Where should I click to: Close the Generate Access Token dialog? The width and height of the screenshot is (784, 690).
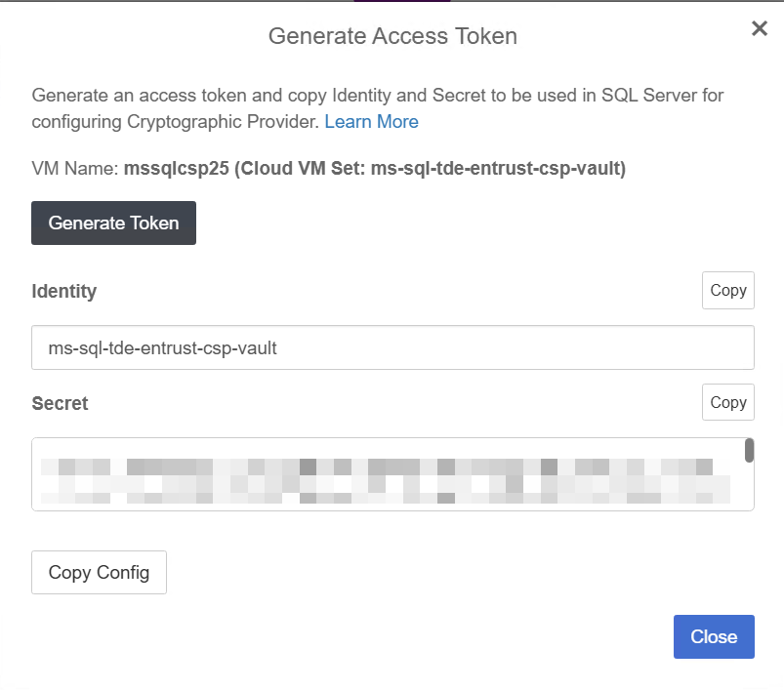pyautogui.click(x=714, y=636)
